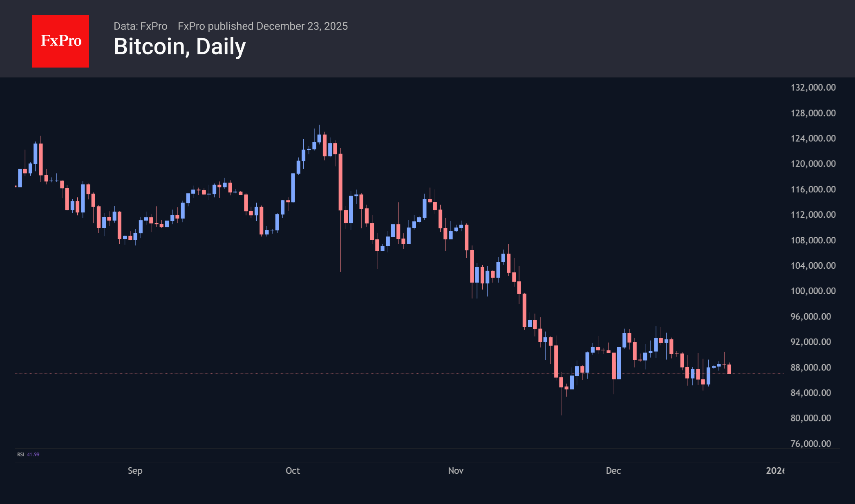
Task: Click the Nov label on time axis
Action: pyautogui.click(x=456, y=471)
